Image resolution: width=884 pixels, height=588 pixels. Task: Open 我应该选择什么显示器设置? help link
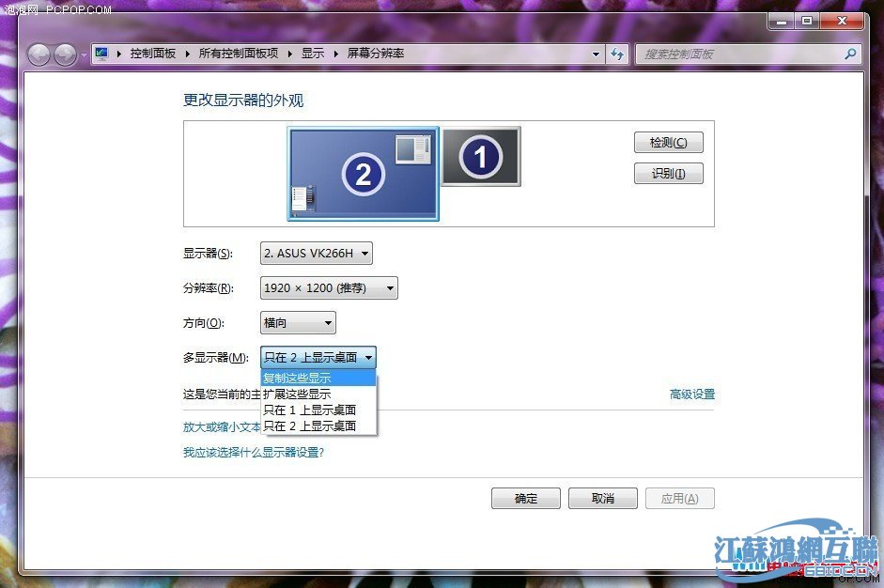click(253, 452)
